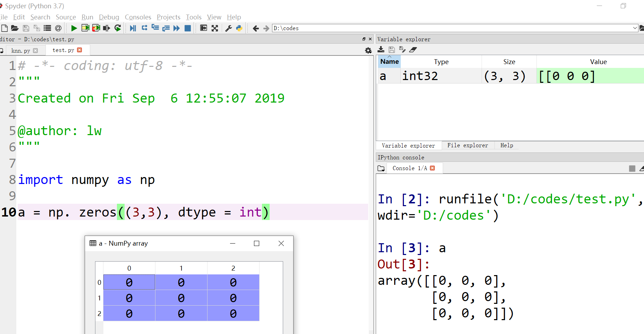The image size is (644, 334).
Task: Go forward with the right arrow icon
Action: tap(266, 28)
